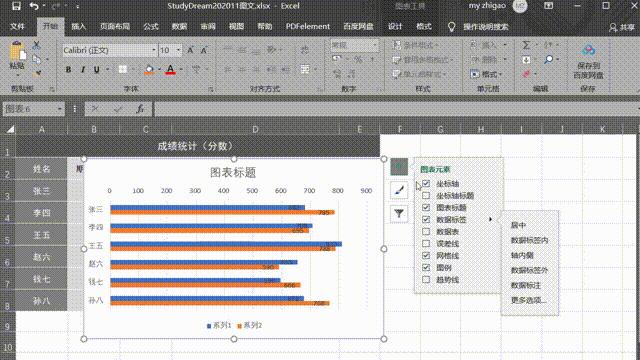Screen dimensions: 640x360
Task: Choose 数据标签外 option
Action: coord(529,270)
